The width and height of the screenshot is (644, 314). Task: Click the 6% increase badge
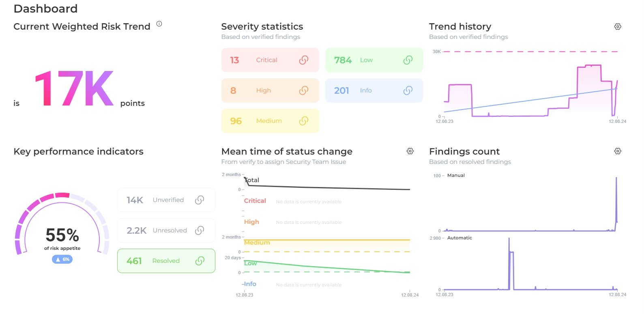(x=62, y=259)
